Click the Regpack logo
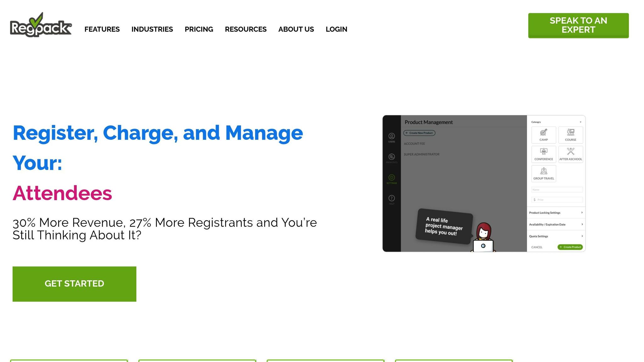Screen dimensions: 644x362 (41, 25)
